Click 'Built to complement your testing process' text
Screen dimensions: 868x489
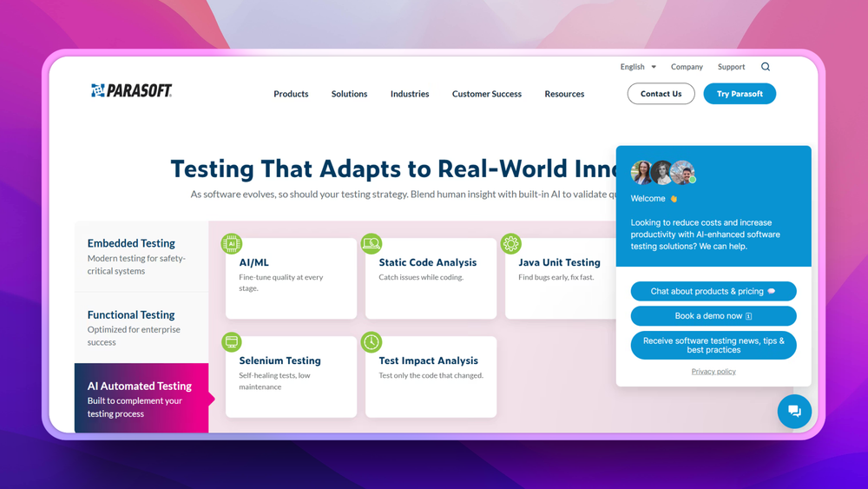tap(135, 407)
